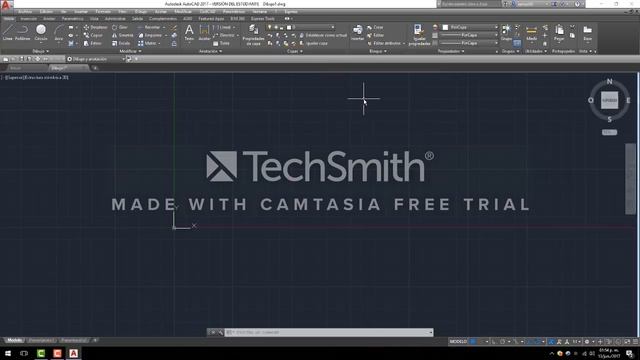This screenshot has width=640, height=360.
Task: Expand the Modificar panel
Action: [x=130, y=51]
